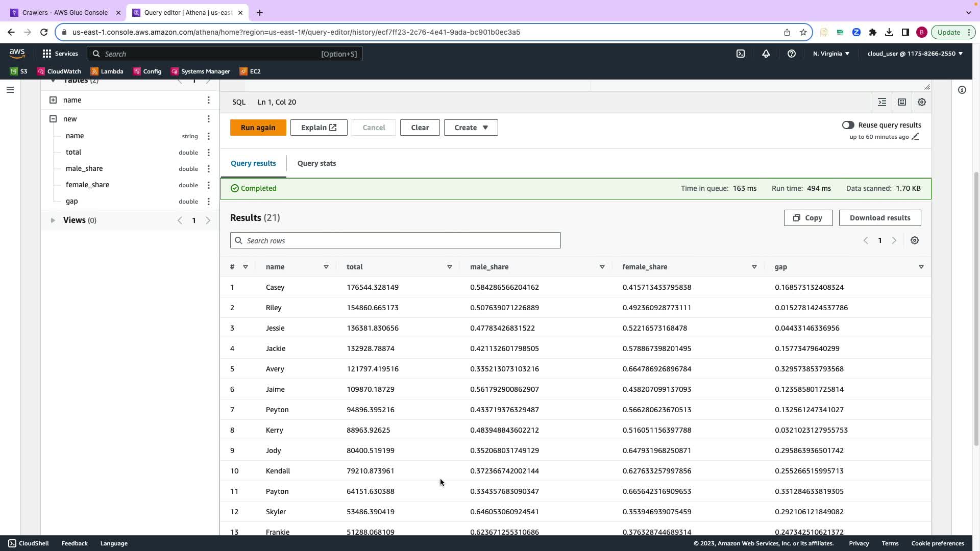Open the notifications bell icon
This screenshot has width=980, height=551.
click(766, 54)
